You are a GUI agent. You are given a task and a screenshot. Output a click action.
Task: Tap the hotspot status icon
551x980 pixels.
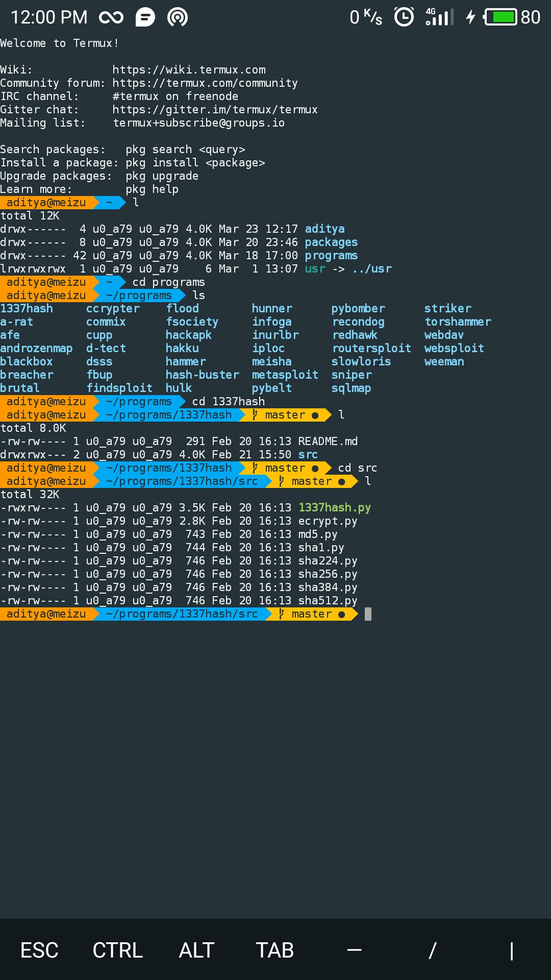tap(178, 17)
